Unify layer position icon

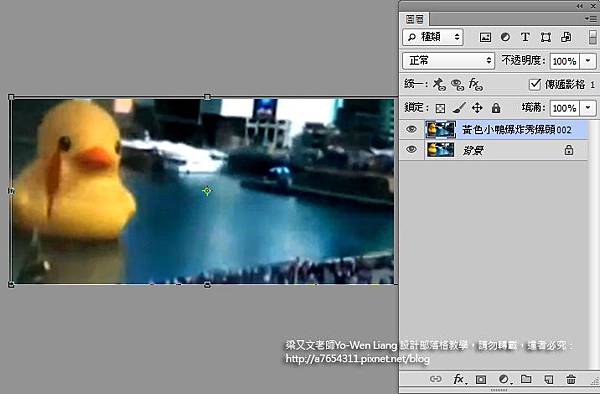click(x=439, y=84)
